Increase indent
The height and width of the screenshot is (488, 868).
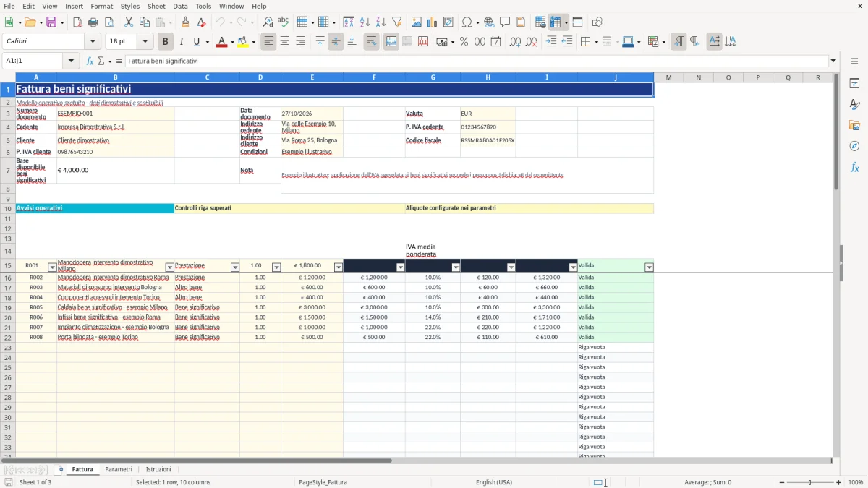(x=551, y=42)
